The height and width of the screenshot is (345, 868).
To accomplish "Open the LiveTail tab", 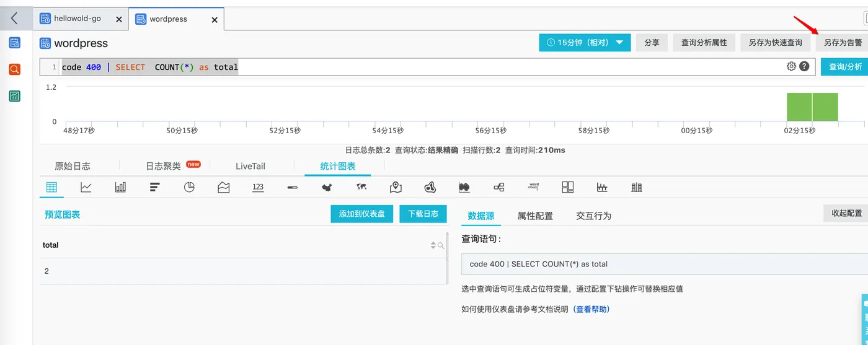I will (x=250, y=166).
